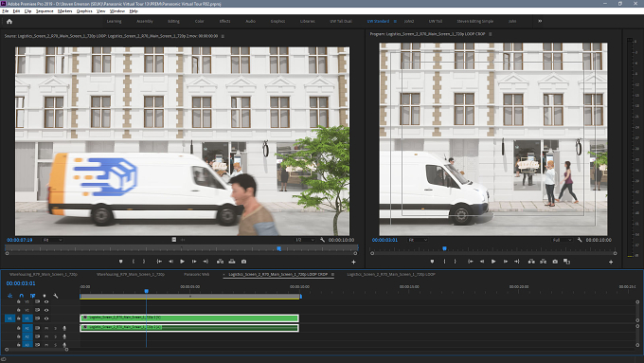Open Source monitor button editor plus

(x=353, y=262)
